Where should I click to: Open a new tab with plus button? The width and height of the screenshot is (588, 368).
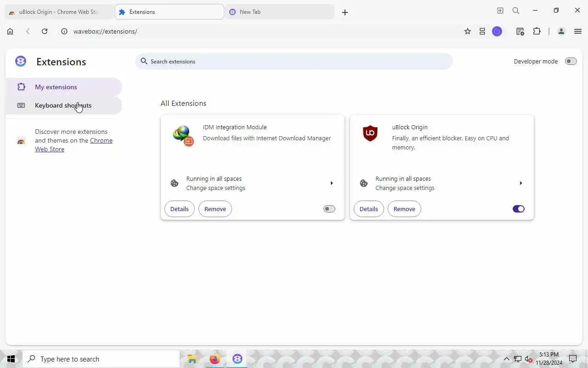click(x=345, y=12)
